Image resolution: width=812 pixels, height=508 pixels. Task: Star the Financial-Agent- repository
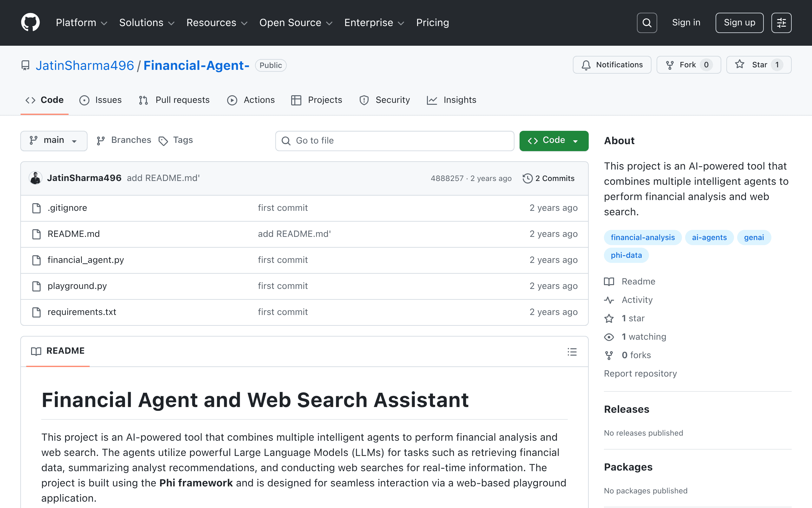coord(759,65)
